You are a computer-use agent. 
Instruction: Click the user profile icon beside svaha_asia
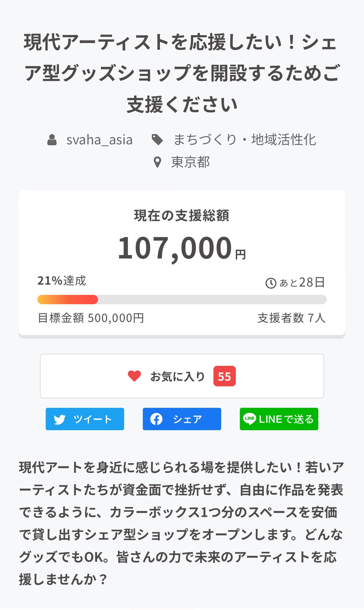52,140
